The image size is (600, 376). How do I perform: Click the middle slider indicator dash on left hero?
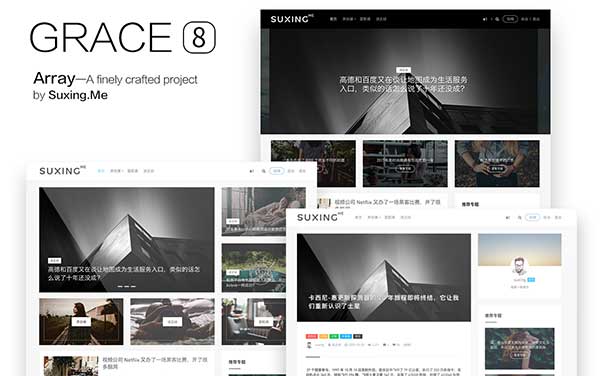pos(127,286)
